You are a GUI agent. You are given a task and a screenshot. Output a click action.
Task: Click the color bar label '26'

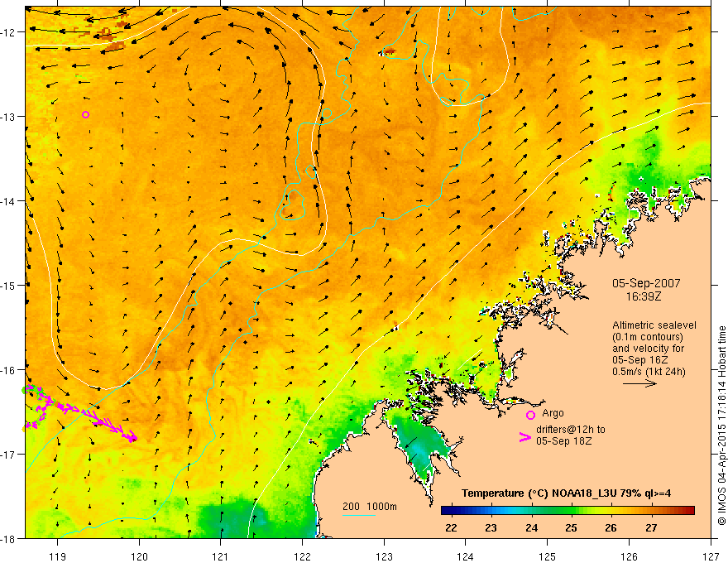pos(611,527)
